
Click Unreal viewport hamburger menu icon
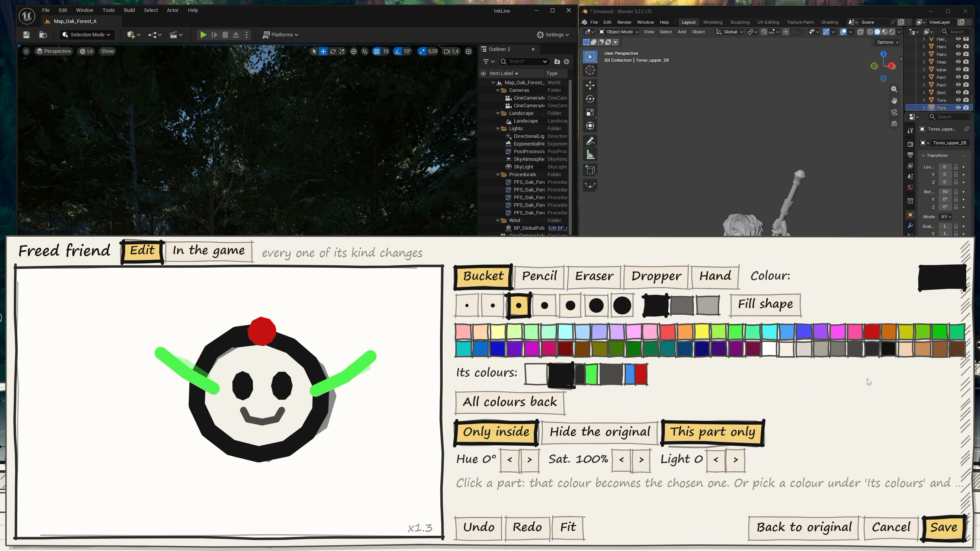[26, 51]
